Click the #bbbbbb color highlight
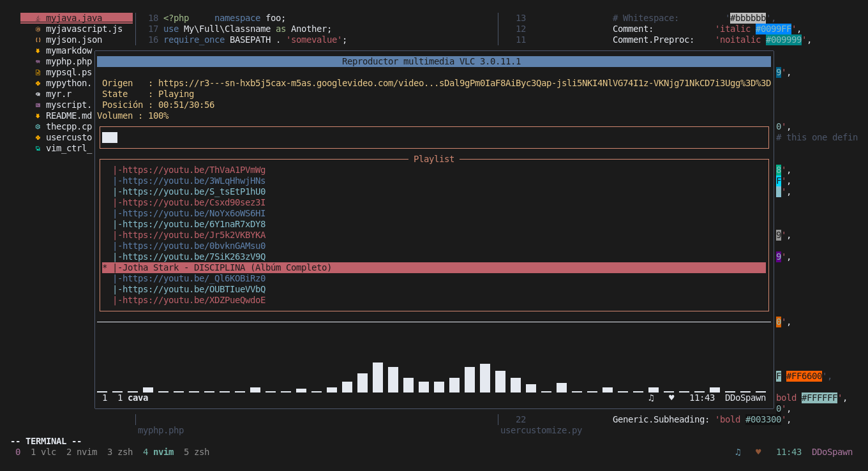Screen dimensions: 868x471 [748, 18]
